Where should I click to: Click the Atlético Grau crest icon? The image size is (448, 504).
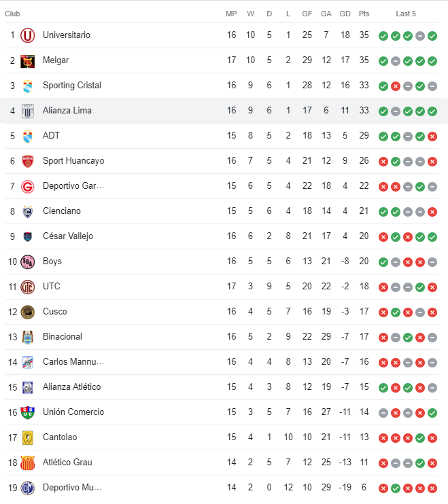point(27,463)
